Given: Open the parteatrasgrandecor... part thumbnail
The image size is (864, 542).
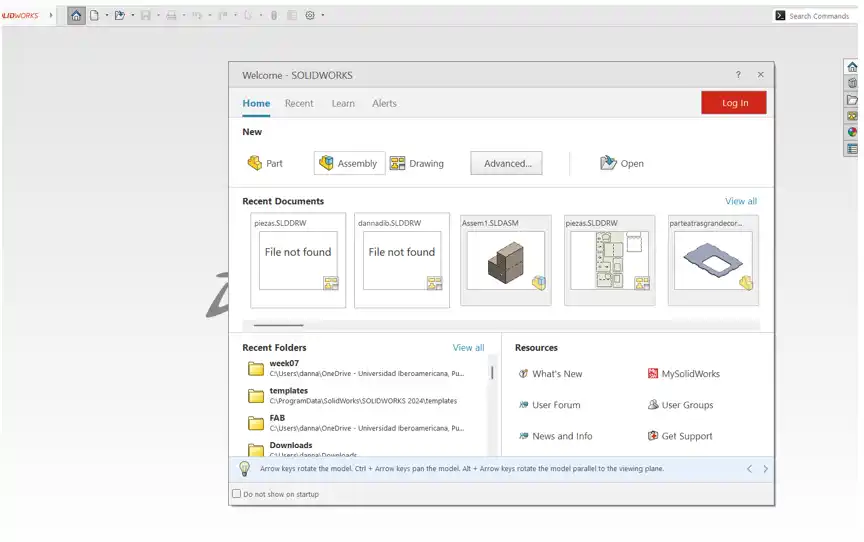Looking at the screenshot, I should (x=713, y=260).
